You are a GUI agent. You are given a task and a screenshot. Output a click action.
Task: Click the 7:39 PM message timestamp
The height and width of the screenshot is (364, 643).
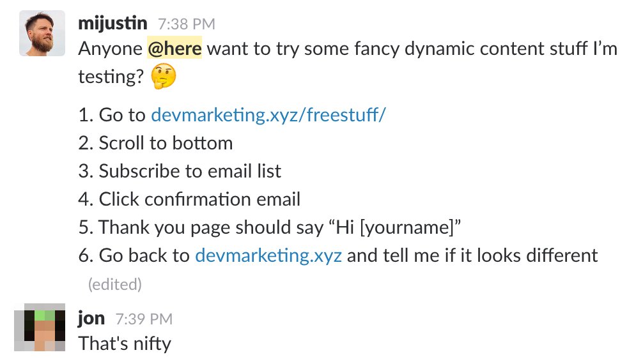144,319
